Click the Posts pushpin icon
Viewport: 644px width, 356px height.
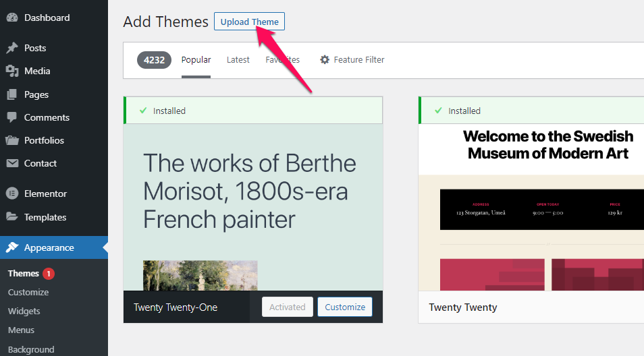[x=12, y=48]
